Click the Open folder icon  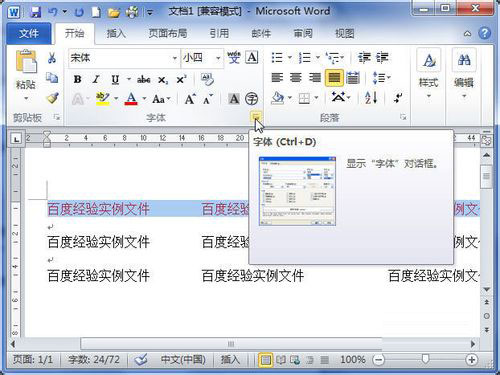coord(114,13)
